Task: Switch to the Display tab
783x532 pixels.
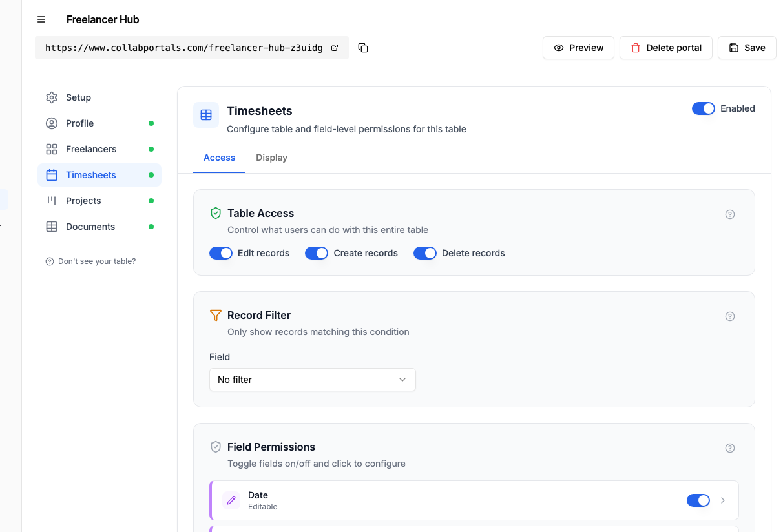Action: [x=271, y=158]
